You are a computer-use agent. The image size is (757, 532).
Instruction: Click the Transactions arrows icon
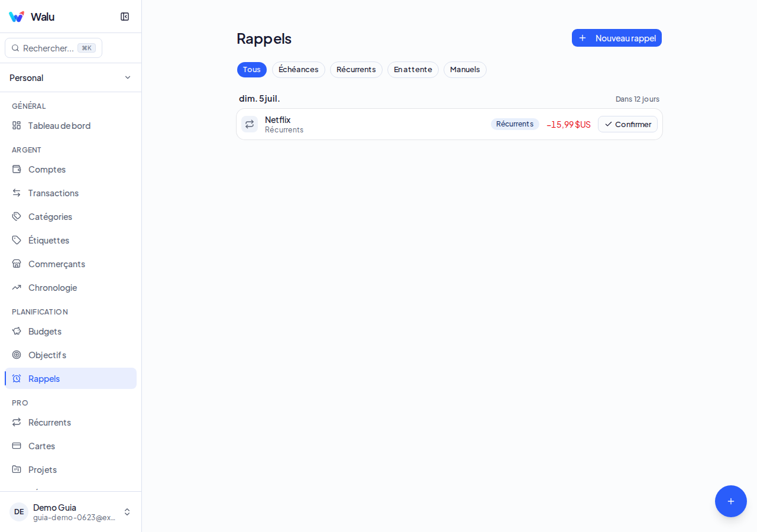[17, 193]
